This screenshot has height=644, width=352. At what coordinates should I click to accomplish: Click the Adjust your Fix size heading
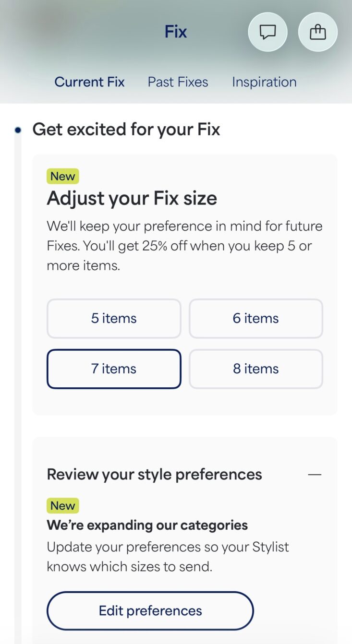click(x=132, y=199)
